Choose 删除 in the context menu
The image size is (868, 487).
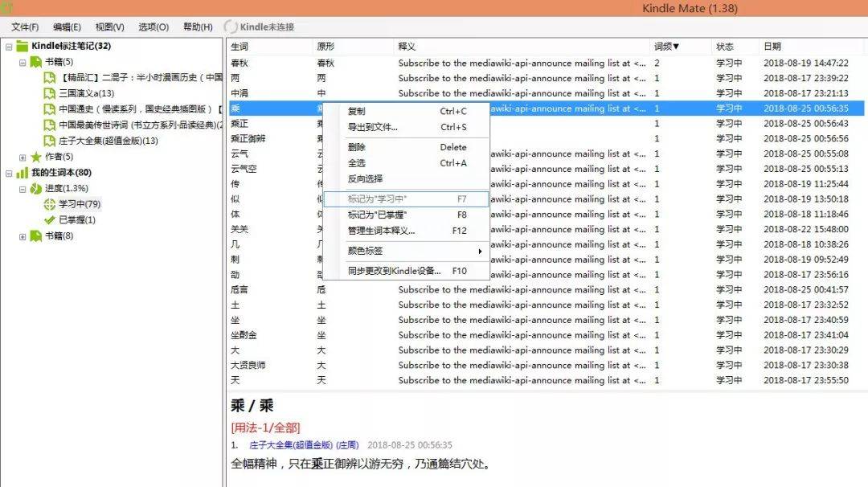click(x=407, y=147)
